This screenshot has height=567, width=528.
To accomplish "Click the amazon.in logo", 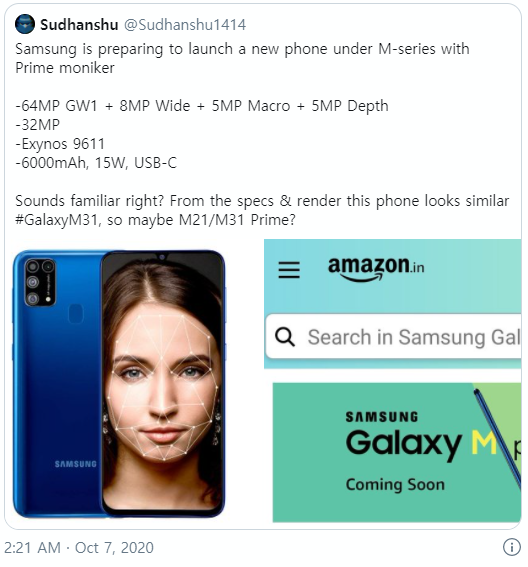I will pos(376,269).
